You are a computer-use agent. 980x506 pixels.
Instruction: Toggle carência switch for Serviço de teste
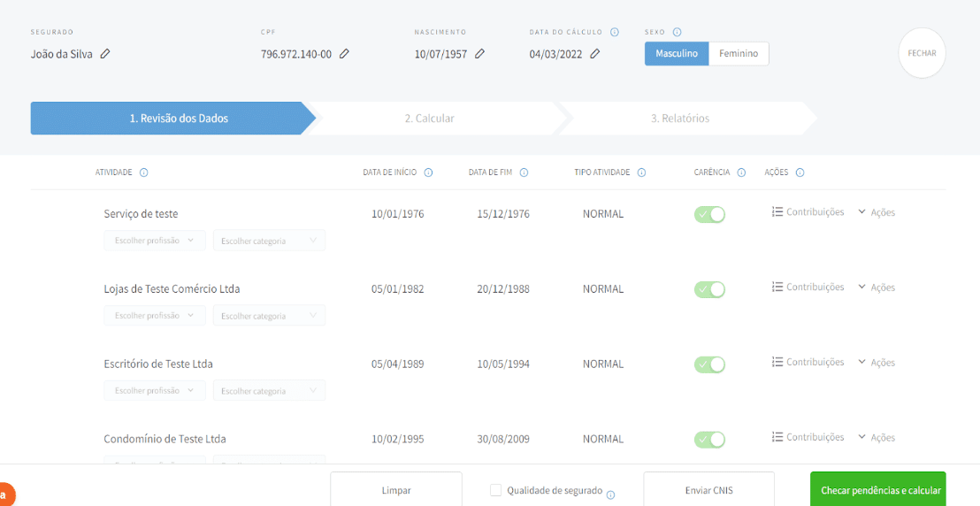click(709, 214)
